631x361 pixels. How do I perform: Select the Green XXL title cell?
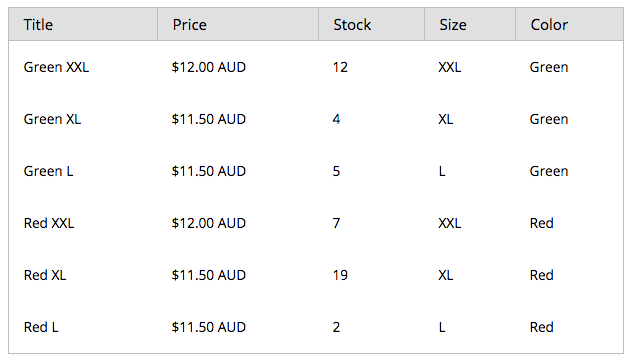[x=56, y=67]
